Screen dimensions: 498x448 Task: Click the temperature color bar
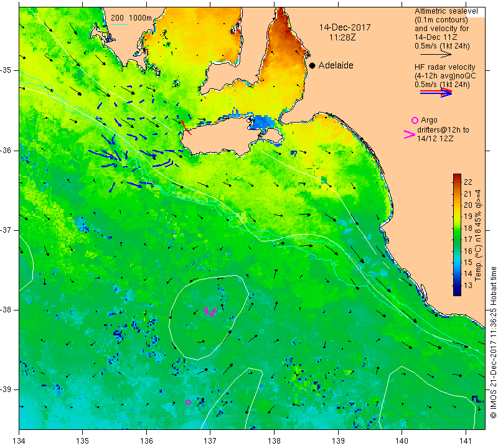point(457,235)
